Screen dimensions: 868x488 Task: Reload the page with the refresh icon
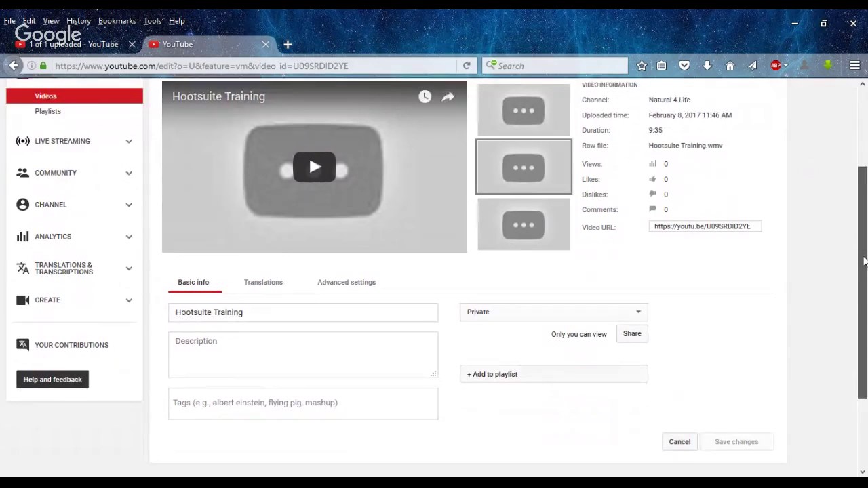[467, 66]
